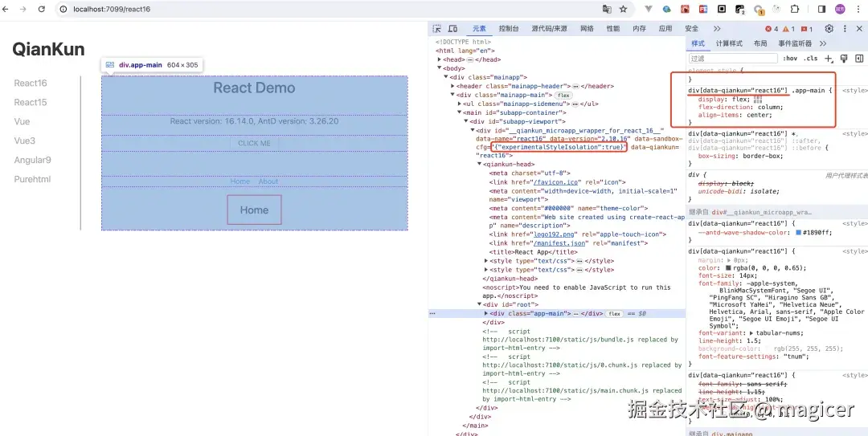Open the DevTools customize three-dot menu
This screenshot has height=436, width=868.
pyautogui.click(x=845, y=29)
